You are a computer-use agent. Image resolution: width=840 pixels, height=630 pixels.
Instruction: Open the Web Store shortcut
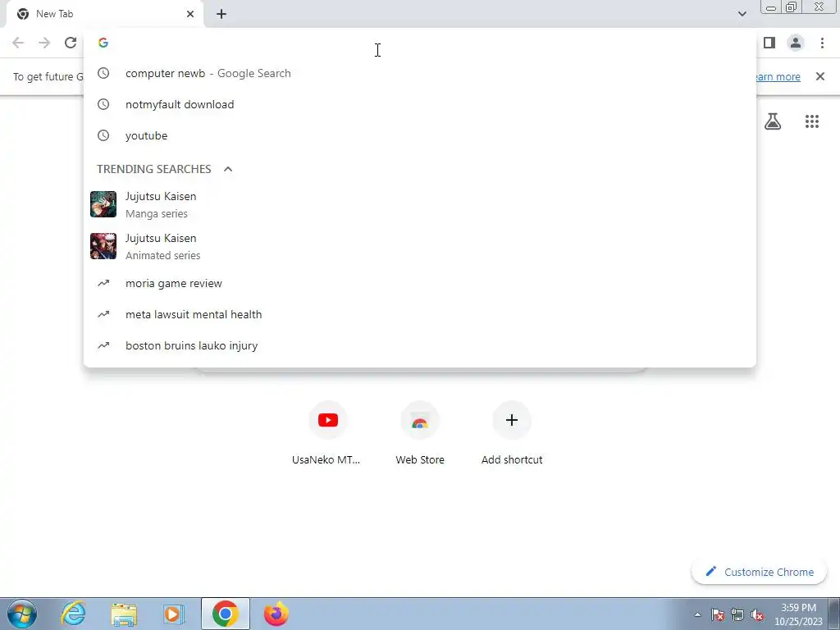point(420,434)
